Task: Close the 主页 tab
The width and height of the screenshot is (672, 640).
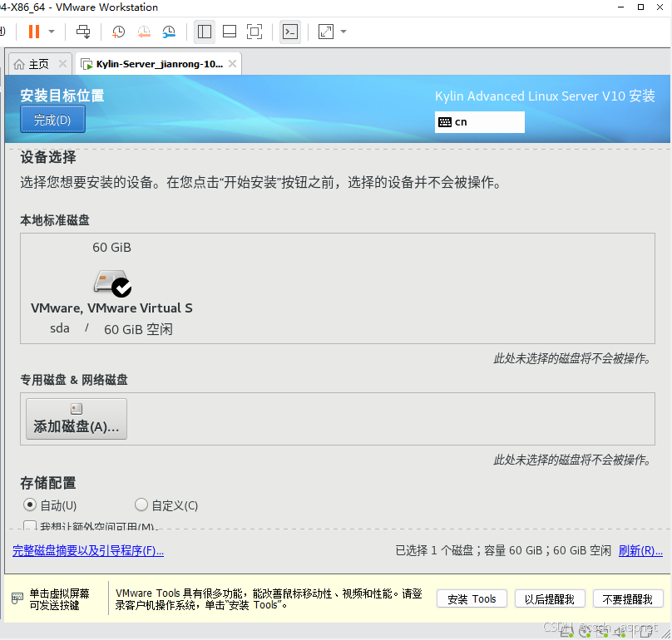Action: coord(62,64)
